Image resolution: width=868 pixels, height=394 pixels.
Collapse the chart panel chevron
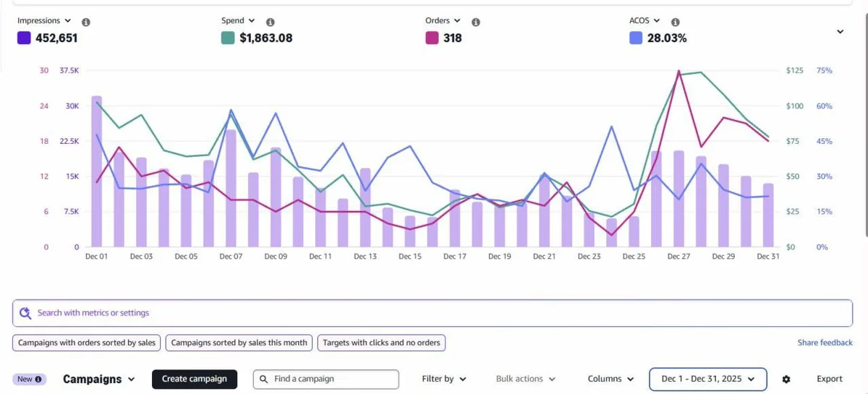coord(840,32)
